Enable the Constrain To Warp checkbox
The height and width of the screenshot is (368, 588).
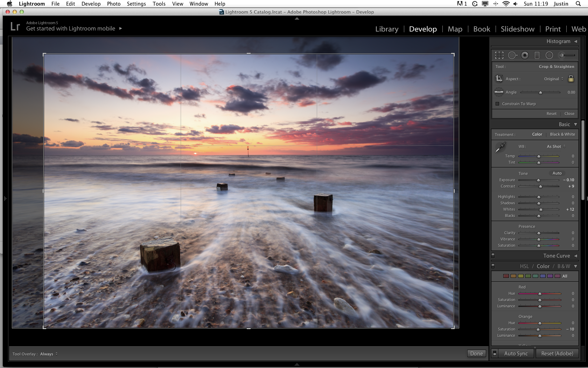coord(497,104)
